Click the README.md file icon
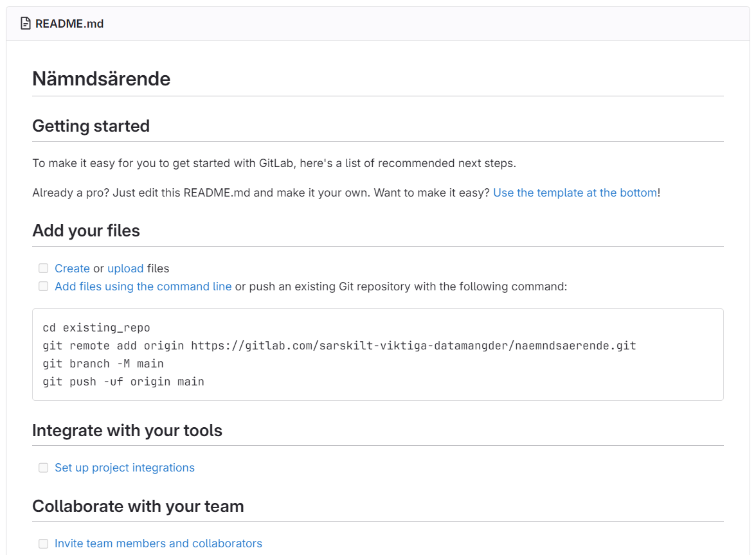 pos(26,24)
